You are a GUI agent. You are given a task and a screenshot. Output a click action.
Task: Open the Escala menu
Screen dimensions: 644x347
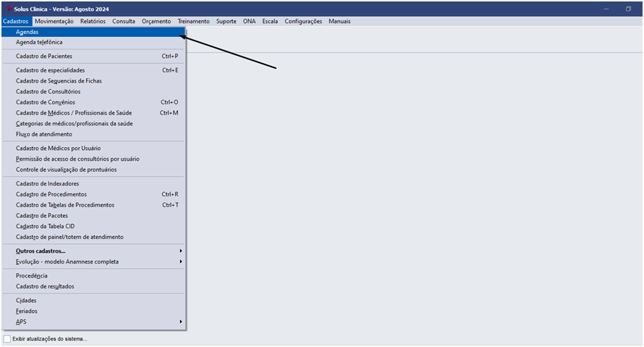[x=270, y=22]
